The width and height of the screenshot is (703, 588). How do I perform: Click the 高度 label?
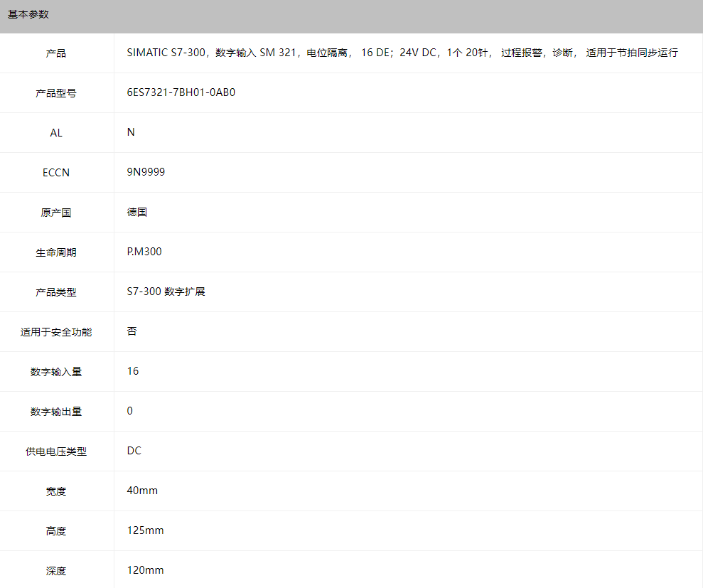(x=56, y=531)
